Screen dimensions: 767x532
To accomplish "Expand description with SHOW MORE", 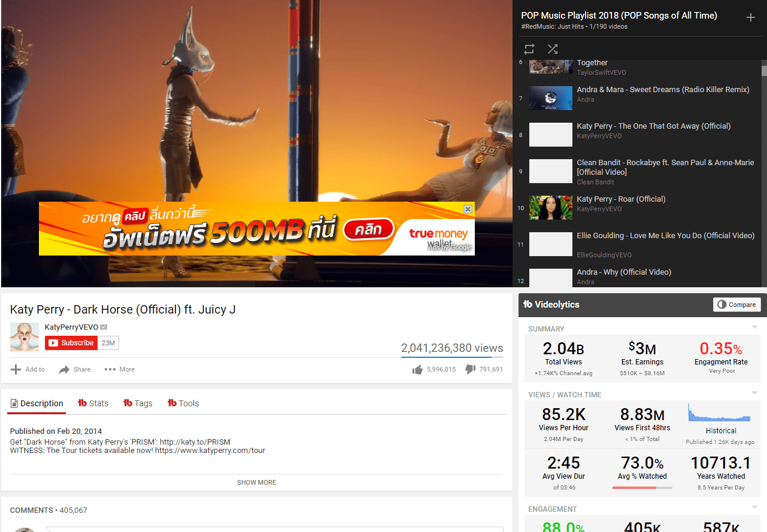I will 256,482.
